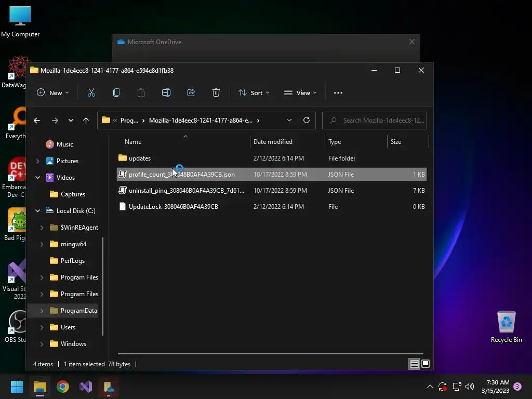Refresh the current folder view
This screenshot has height=399, width=532.
tap(307, 120)
